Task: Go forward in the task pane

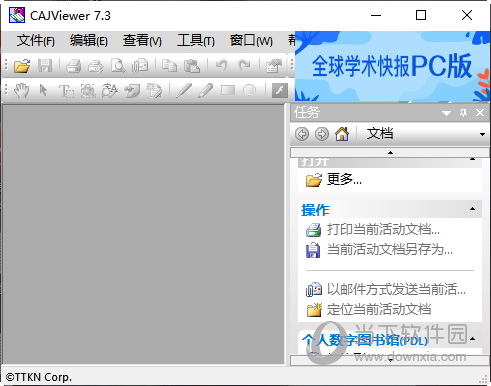Action: tap(322, 134)
